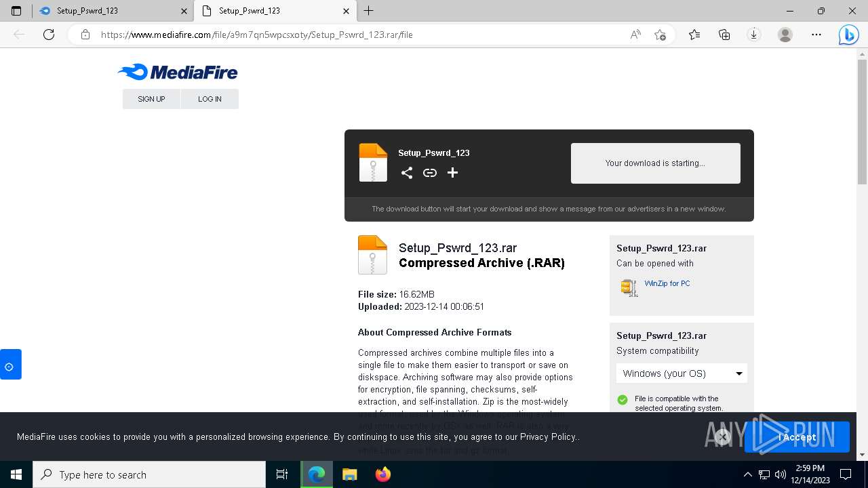The image size is (868, 488).
Task: Click the Setup_Pswrd_123.rar file heading
Action: coord(458,248)
